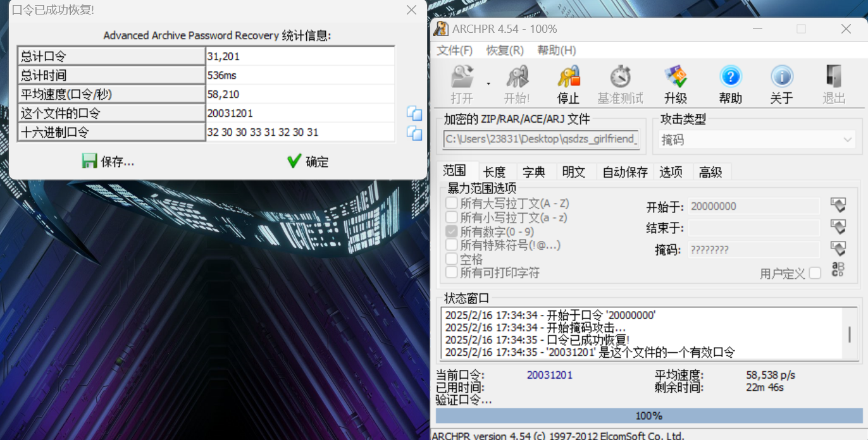The width and height of the screenshot is (868, 440).
Task: Click the 掩码 mask input field
Action: [x=754, y=249]
